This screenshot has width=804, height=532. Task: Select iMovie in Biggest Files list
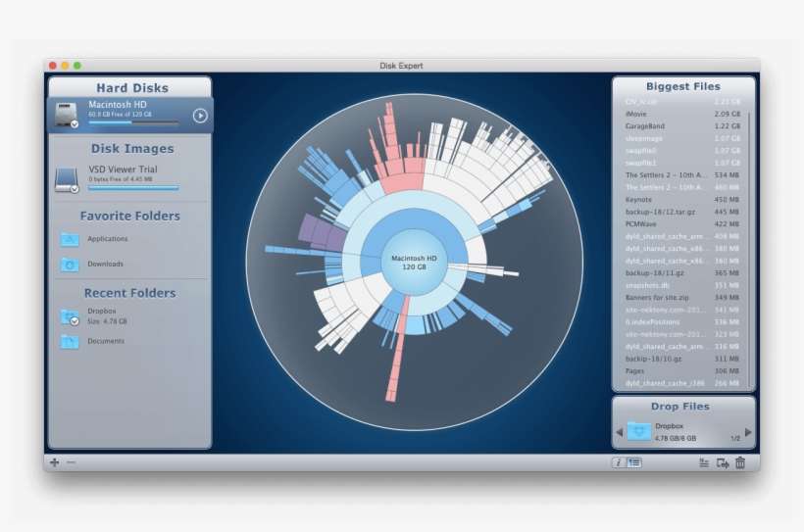682,114
